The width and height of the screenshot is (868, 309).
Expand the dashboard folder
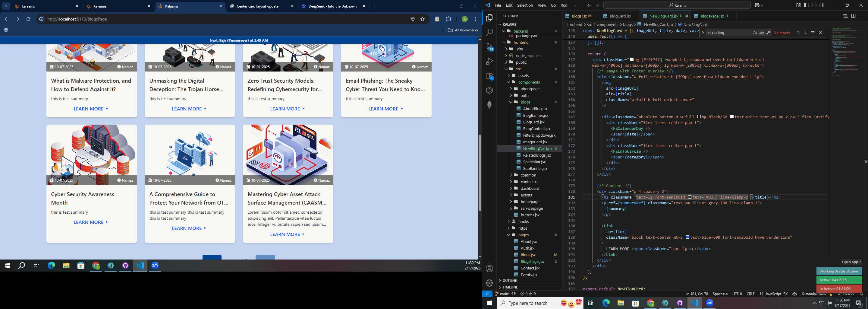529,188
